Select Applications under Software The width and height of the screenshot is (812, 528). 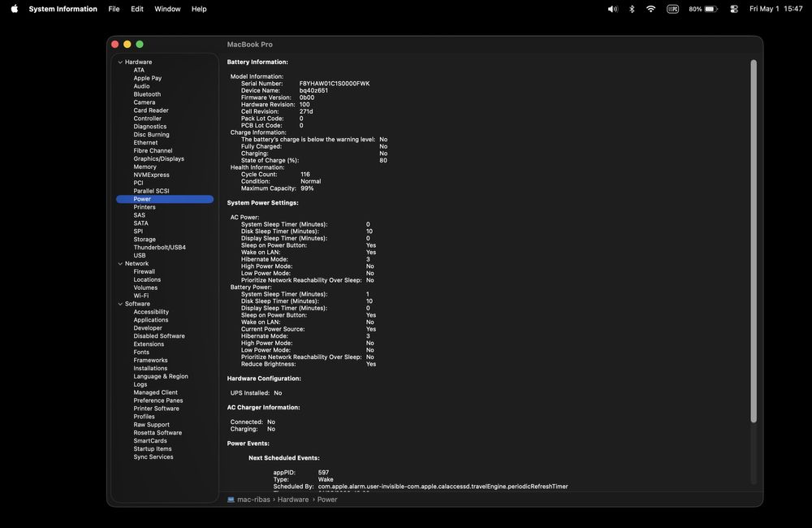[151, 320]
